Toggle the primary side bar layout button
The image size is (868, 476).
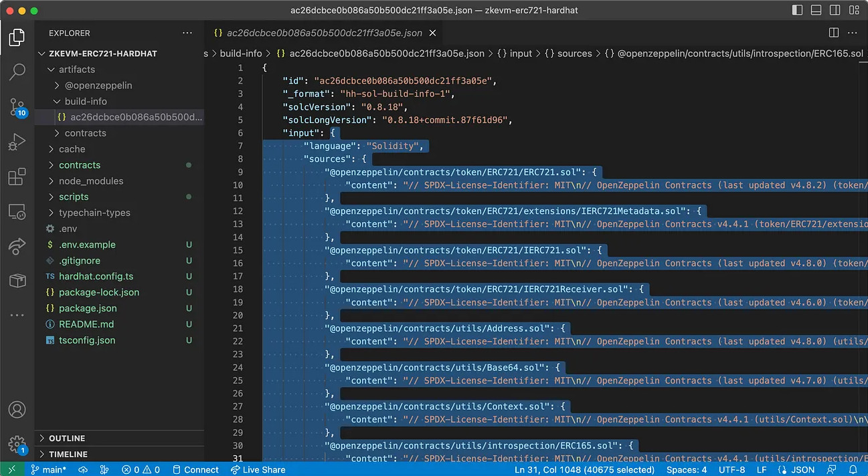(x=797, y=11)
